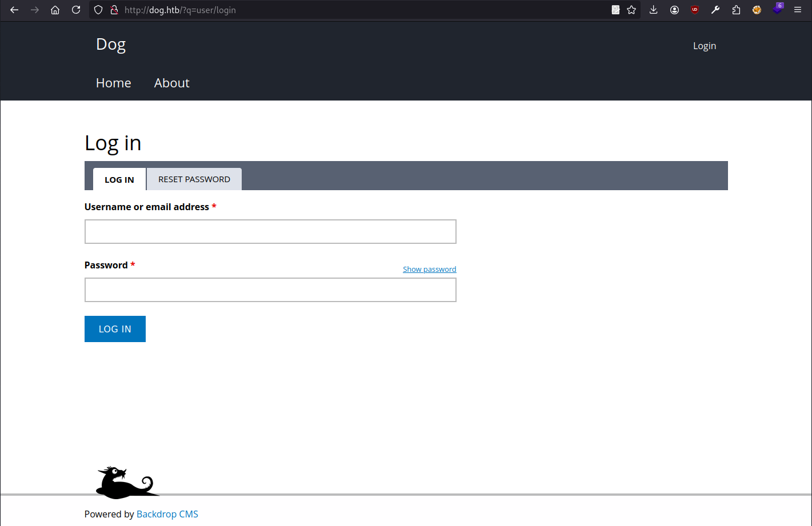Viewport: 812px width, 526px height.
Task: Open the Firefox hamburger application menu
Action: pyautogui.click(x=798, y=10)
